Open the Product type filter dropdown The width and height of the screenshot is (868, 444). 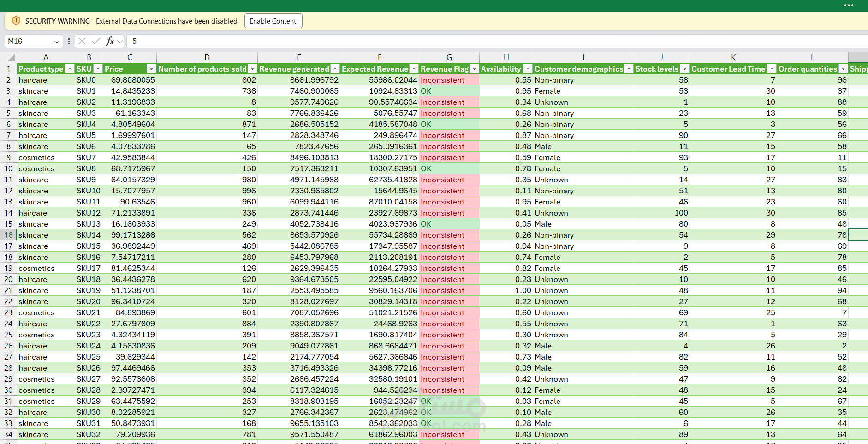coord(70,69)
